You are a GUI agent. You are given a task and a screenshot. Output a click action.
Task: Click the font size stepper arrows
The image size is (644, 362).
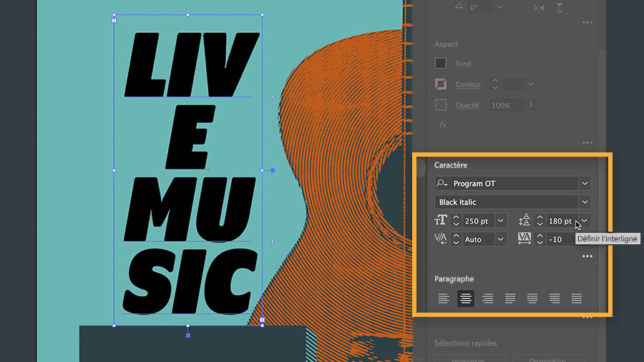pyautogui.click(x=456, y=221)
